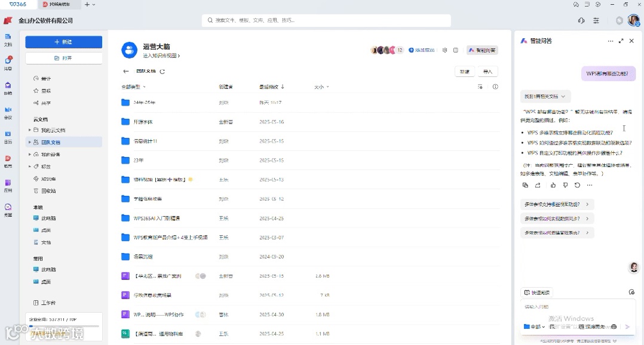644x345 pixels.
Task: Thumbs up the AI answer
Action: 553,185
